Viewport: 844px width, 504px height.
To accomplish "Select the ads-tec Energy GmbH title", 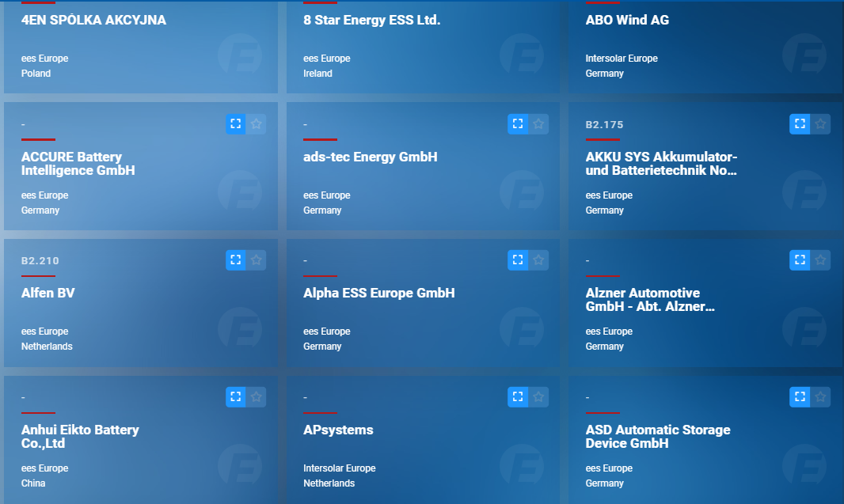I will tap(371, 157).
